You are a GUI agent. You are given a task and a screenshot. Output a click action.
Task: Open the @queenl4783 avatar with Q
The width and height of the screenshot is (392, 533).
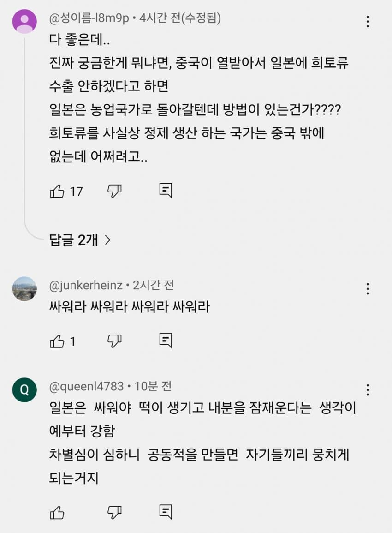click(x=24, y=390)
